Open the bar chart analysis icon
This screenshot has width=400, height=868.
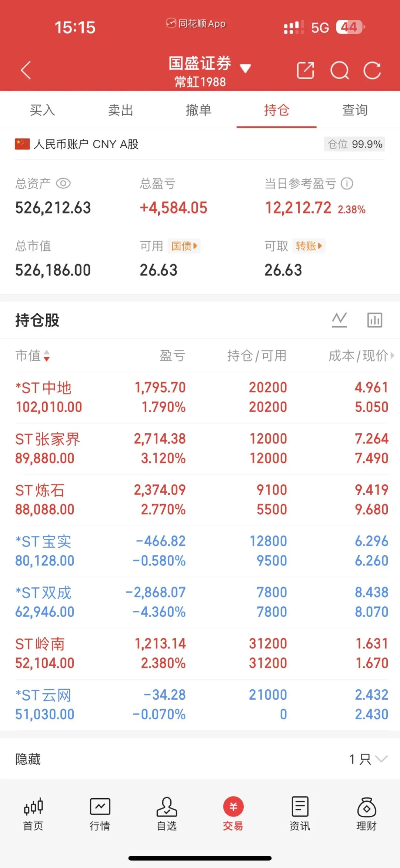(x=374, y=320)
